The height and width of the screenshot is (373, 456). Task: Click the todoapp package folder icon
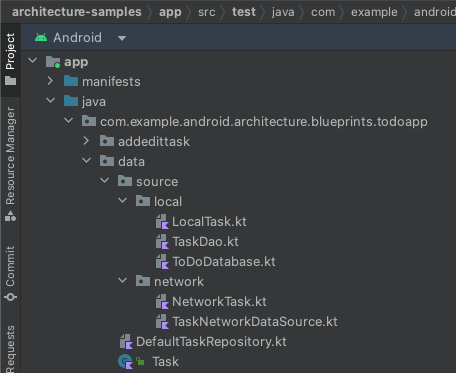point(89,121)
